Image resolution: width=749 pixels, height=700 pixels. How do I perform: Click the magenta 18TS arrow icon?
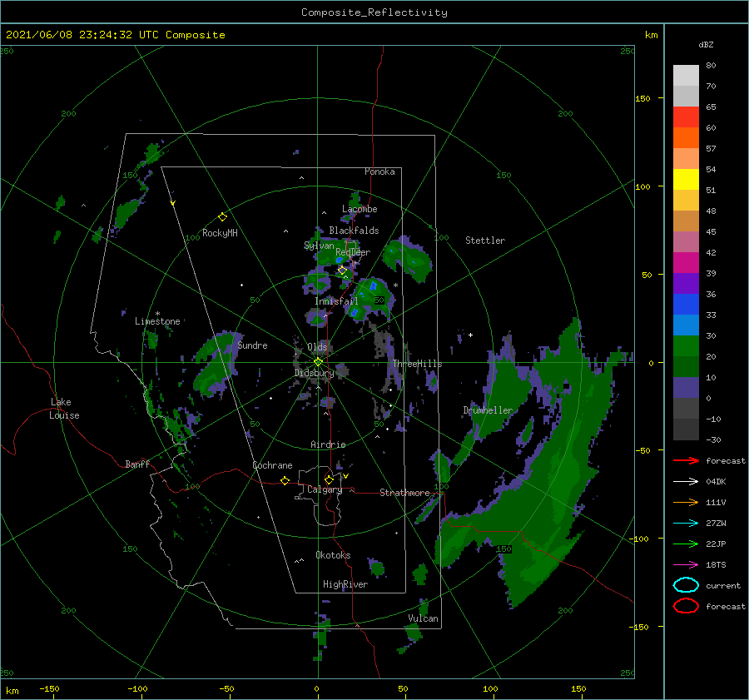click(x=686, y=565)
